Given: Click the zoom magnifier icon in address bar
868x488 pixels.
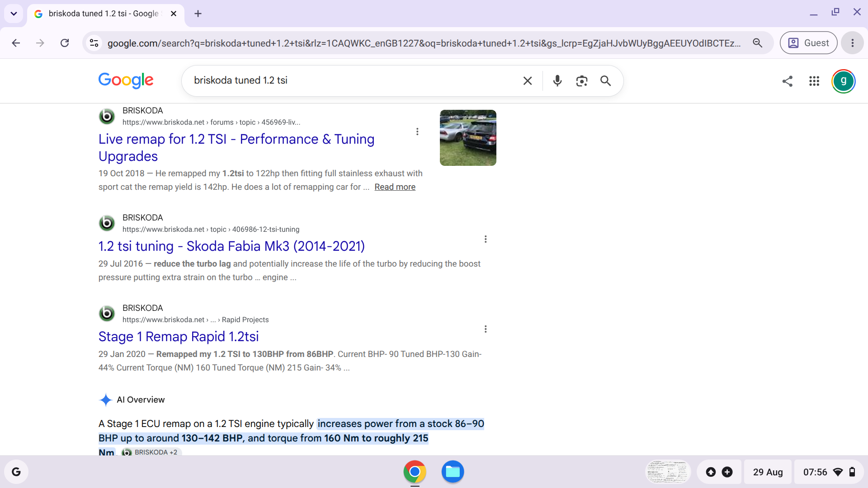Looking at the screenshot, I should coord(758,43).
